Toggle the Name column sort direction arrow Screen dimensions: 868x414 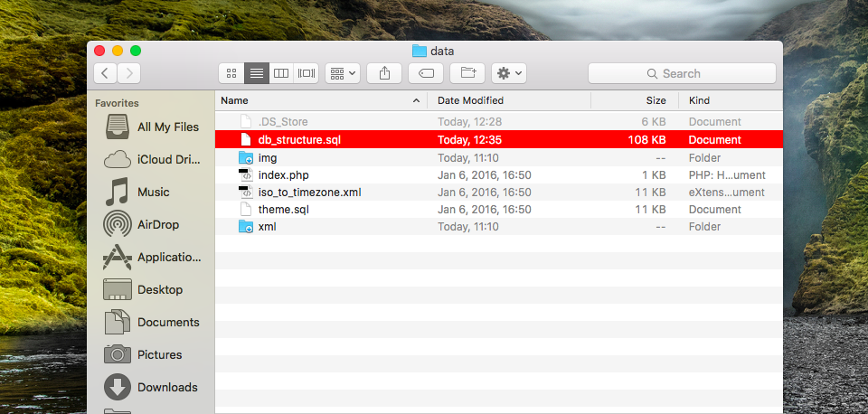tap(416, 100)
